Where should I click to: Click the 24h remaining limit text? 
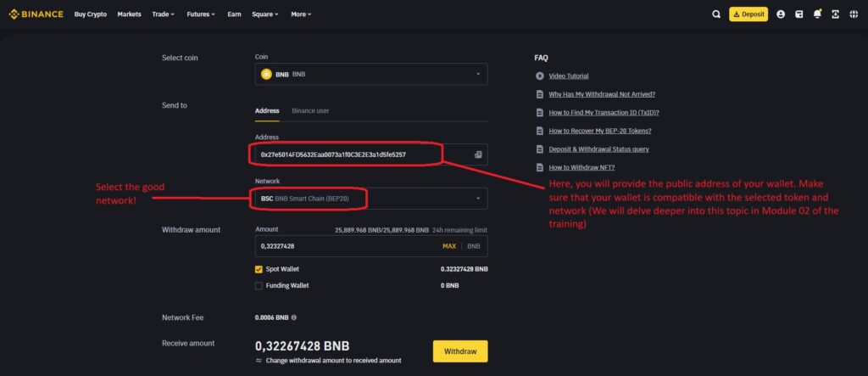pos(459,230)
